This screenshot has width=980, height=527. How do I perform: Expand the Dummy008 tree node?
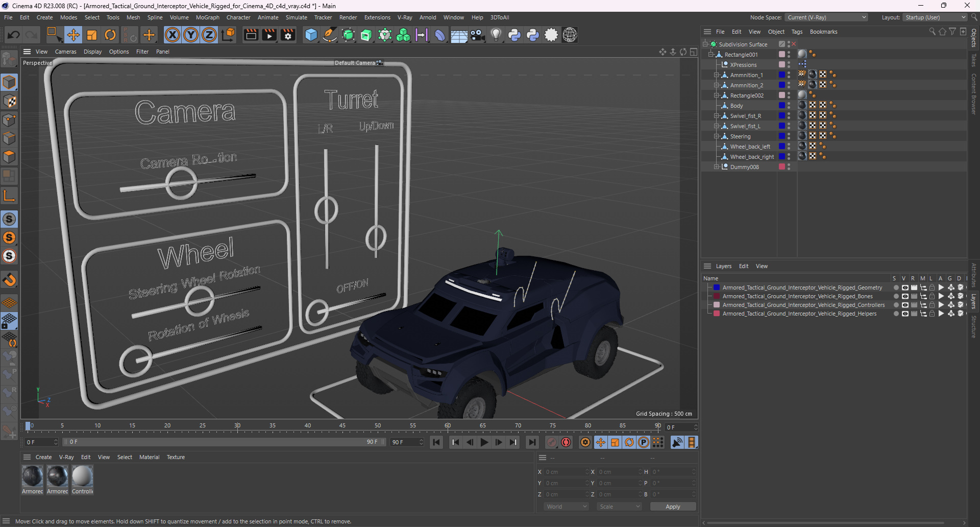716,167
